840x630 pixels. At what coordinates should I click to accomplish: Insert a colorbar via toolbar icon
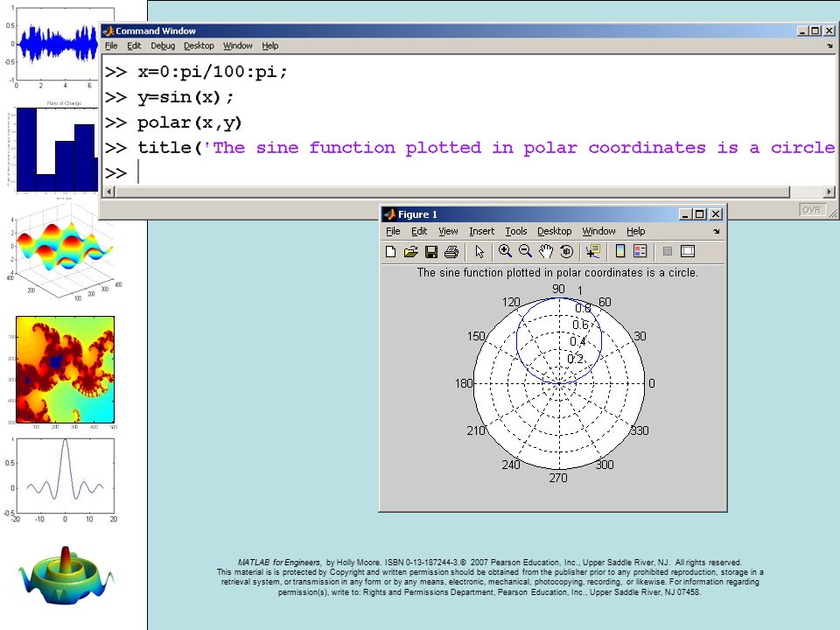click(620, 251)
